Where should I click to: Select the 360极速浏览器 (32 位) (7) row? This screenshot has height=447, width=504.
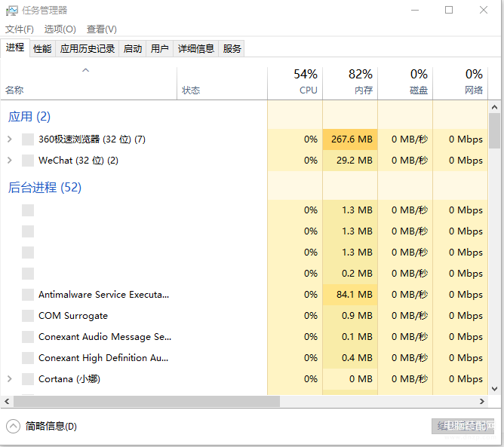click(x=244, y=139)
